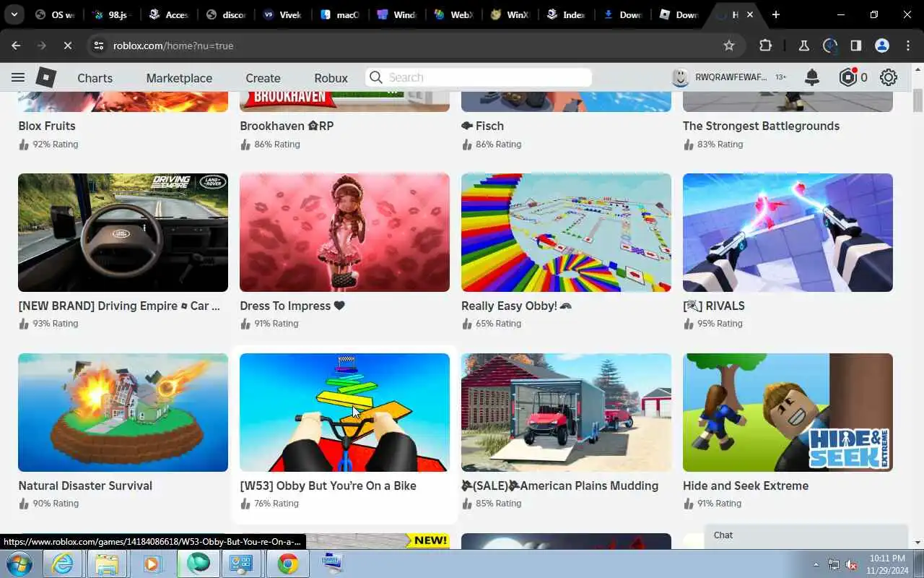The width and height of the screenshot is (924, 578).
Task: Open the Chrome profile avatar icon
Action: (x=882, y=46)
